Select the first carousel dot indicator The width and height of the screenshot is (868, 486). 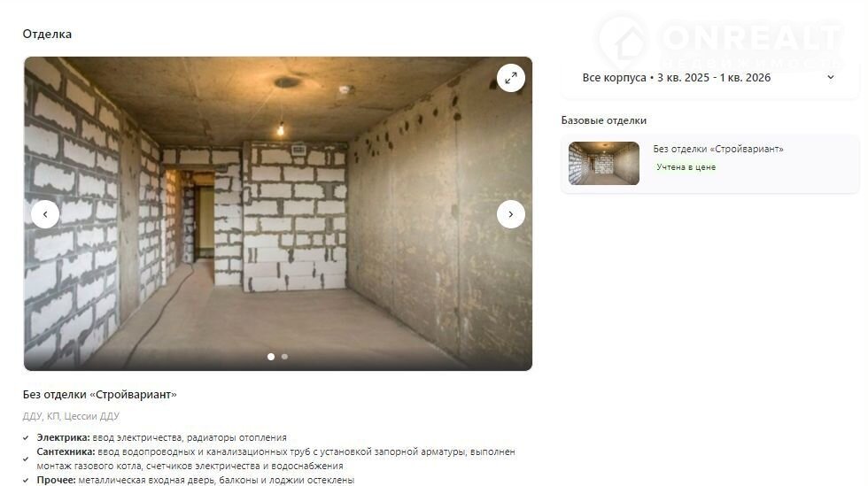coord(271,357)
